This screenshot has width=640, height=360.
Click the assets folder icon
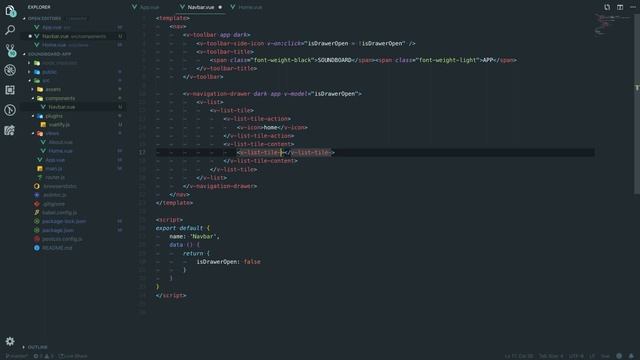[40, 89]
